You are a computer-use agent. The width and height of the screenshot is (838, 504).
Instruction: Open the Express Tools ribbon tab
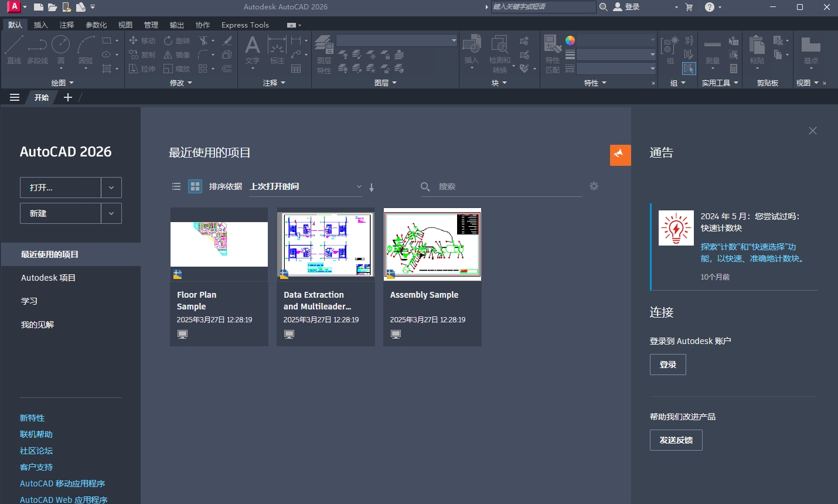(245, 25)
